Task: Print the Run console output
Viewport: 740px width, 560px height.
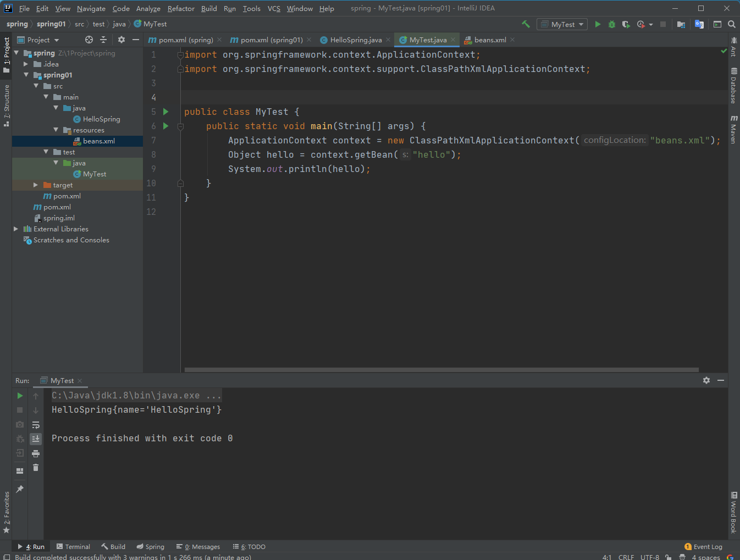Action: pyautogui.click(x=36, y=453)
